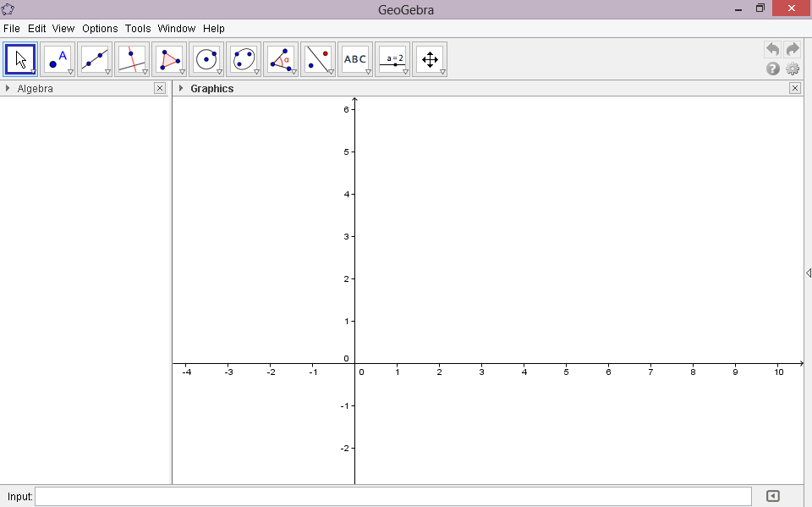
Task: Open the Tools menu
Action: pyautogui.click(x=138, y=29)
